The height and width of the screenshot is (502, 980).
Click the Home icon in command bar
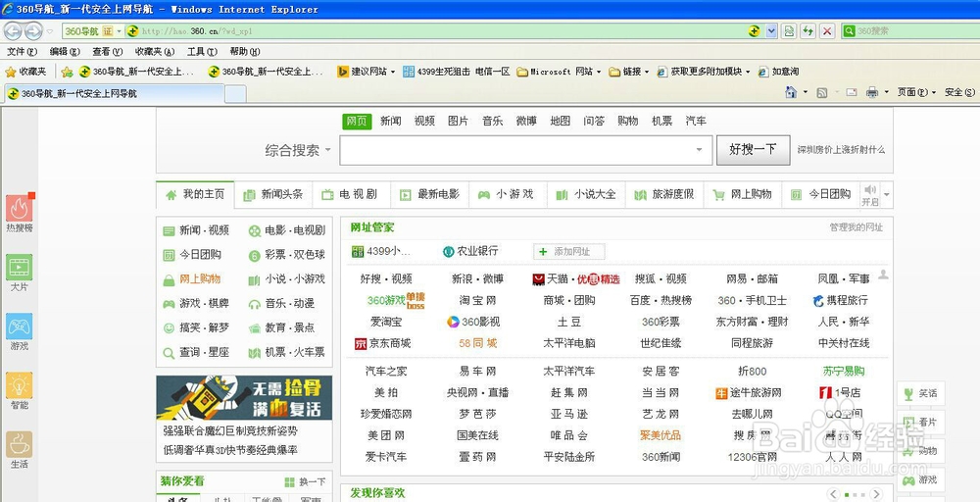(791, 92)
